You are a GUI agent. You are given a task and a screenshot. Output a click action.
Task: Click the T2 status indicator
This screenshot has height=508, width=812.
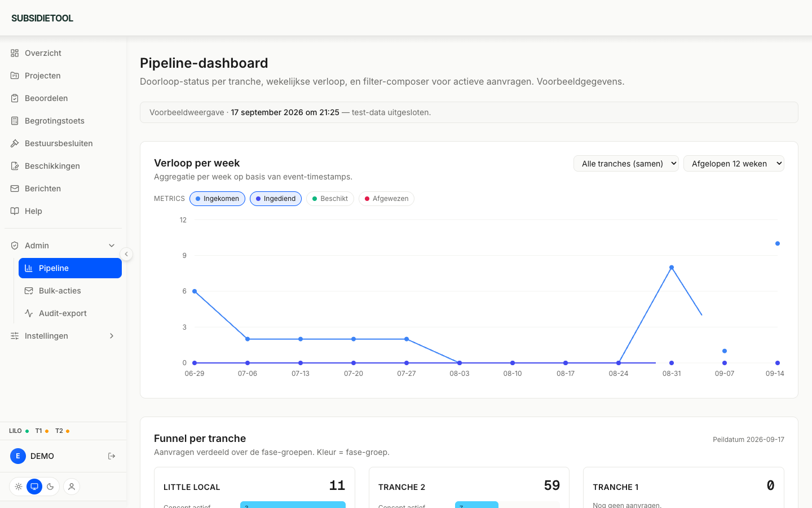[x=62, y=431]
